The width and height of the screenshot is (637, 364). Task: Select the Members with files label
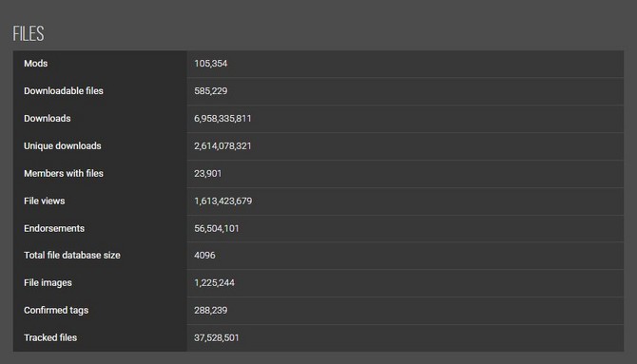coord(64,174)
